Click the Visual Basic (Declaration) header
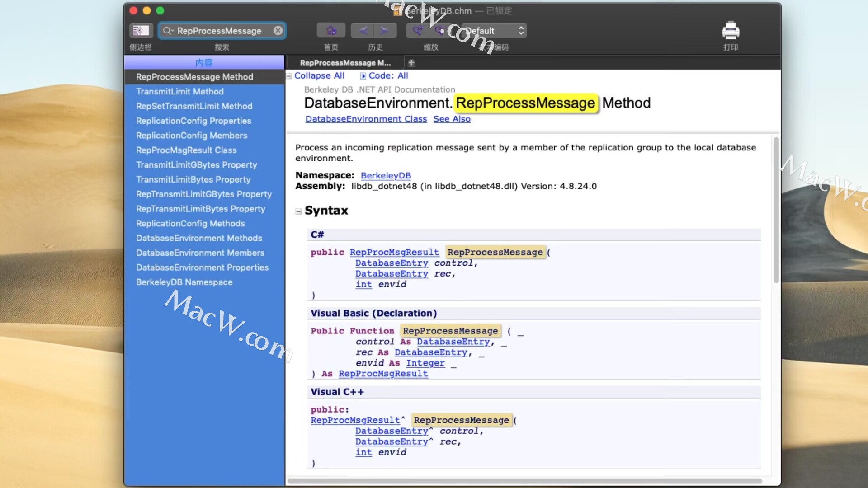The image size is (868, 488). 534,313
